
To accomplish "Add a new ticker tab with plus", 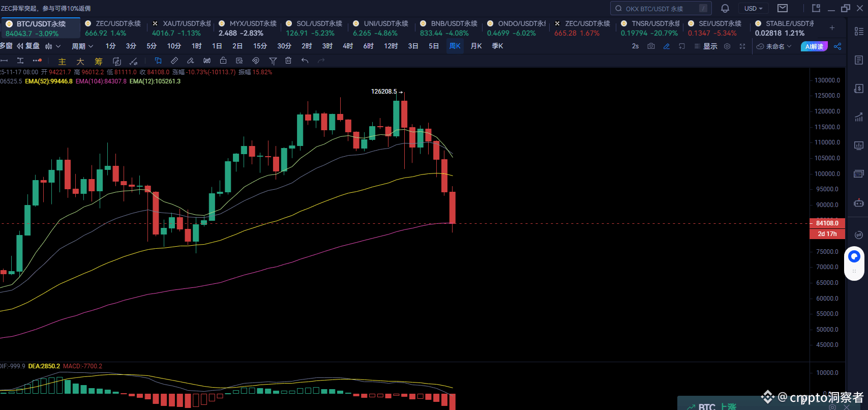I will (832, 27).
